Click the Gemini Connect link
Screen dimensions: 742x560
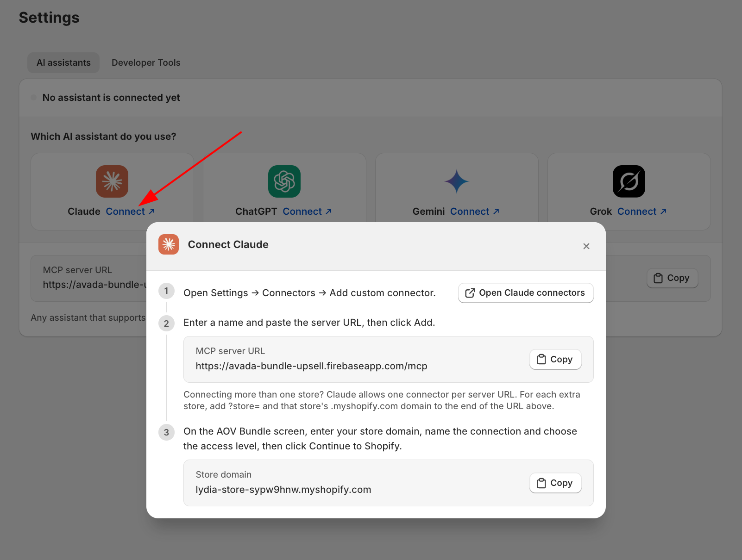coord(475,212)
